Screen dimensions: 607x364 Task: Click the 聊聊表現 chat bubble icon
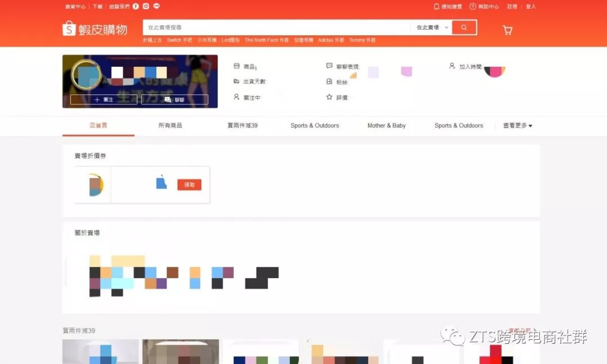click(329, 66)
